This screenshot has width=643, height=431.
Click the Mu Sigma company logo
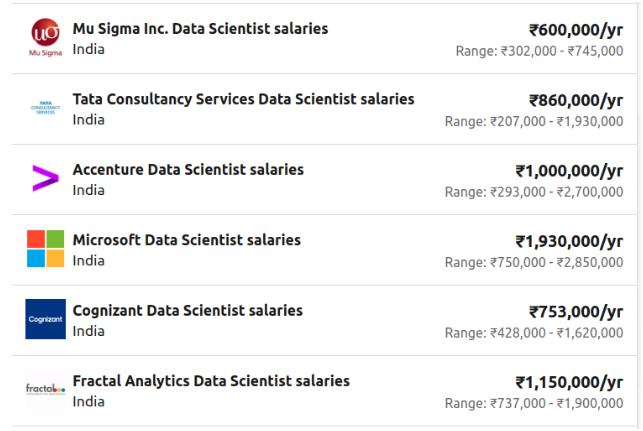point(45,38)
